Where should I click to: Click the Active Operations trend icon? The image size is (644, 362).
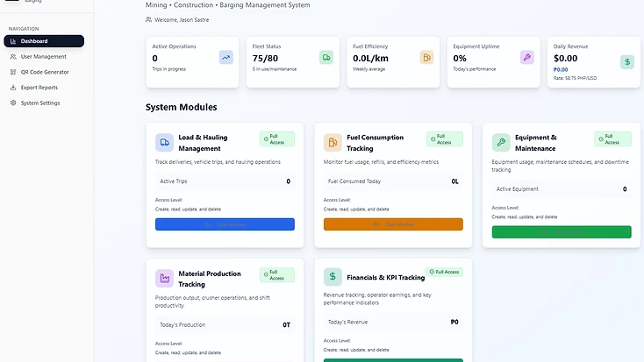225,58
